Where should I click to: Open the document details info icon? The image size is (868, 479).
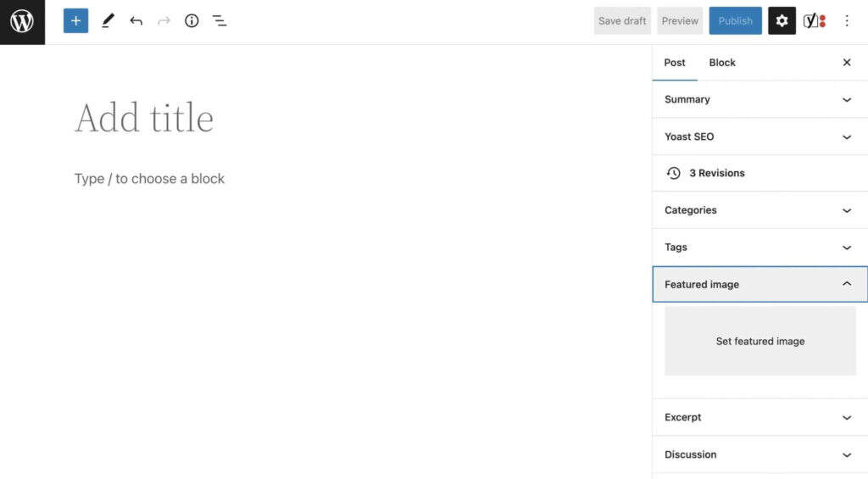[x=192, y=21]
